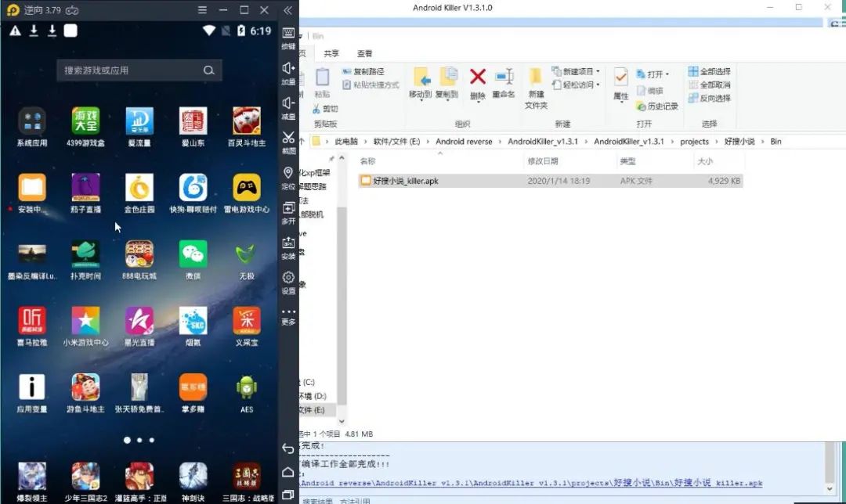The height and width of the screenshot is (504, 846).
Task: Click 此电脑 in the address breadcrumb
Action: pos(346,141)
